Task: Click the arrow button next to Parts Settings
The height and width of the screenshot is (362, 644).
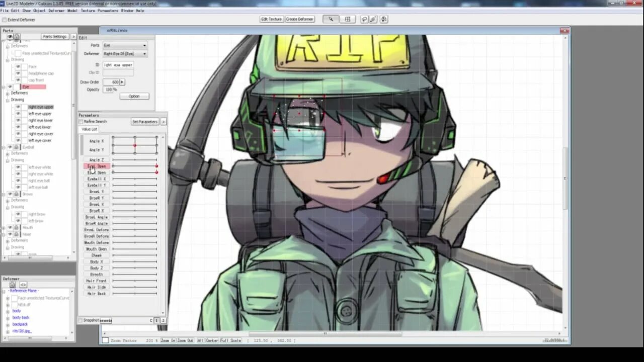Action: [x=73, y=37]
